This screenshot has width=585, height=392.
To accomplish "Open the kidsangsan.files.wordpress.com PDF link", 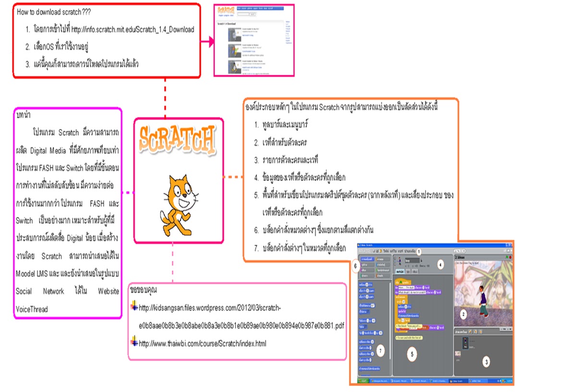I will point(242,316).
